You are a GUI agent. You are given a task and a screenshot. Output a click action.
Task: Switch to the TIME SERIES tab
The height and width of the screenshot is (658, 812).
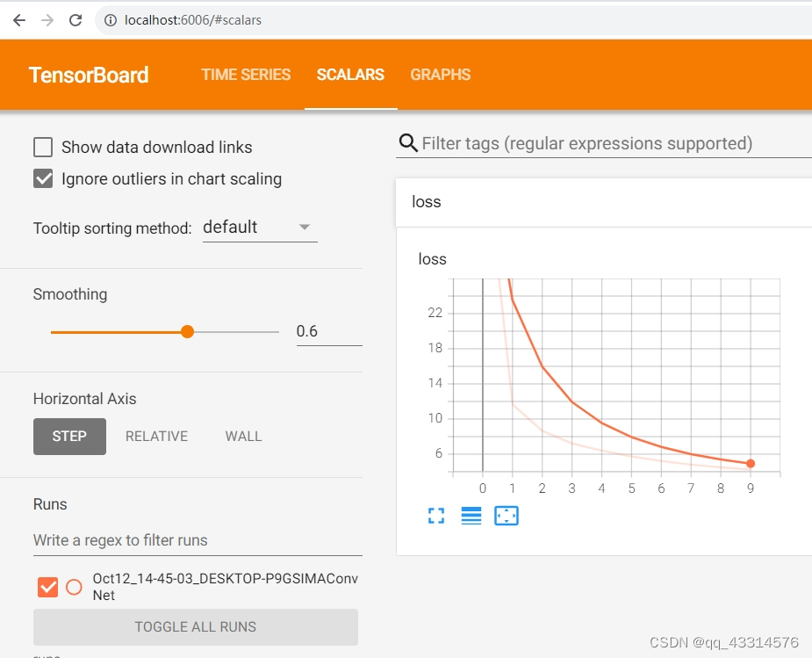coord(246,75)
